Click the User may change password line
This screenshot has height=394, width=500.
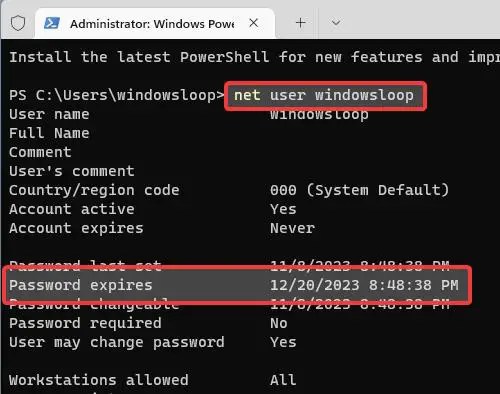(x=152, y=342)
